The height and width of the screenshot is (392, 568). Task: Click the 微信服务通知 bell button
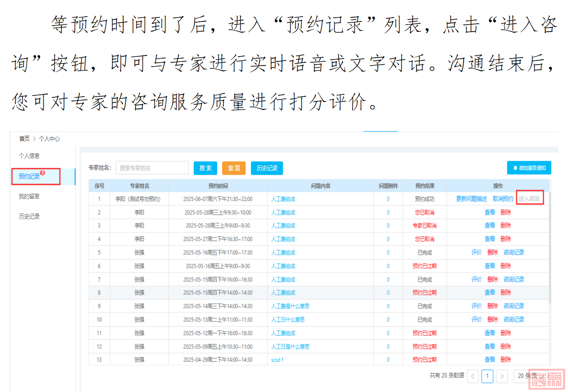(529, 168)
